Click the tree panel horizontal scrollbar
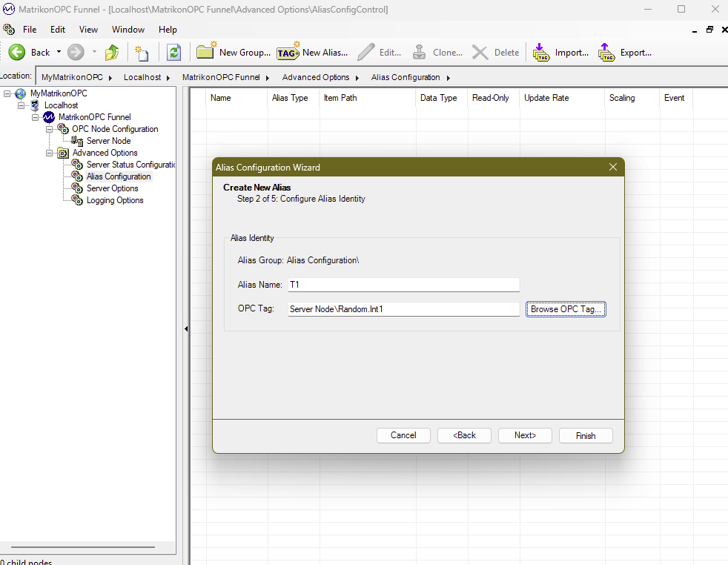Viewport: 728px width, 565px height. [83, 547]
